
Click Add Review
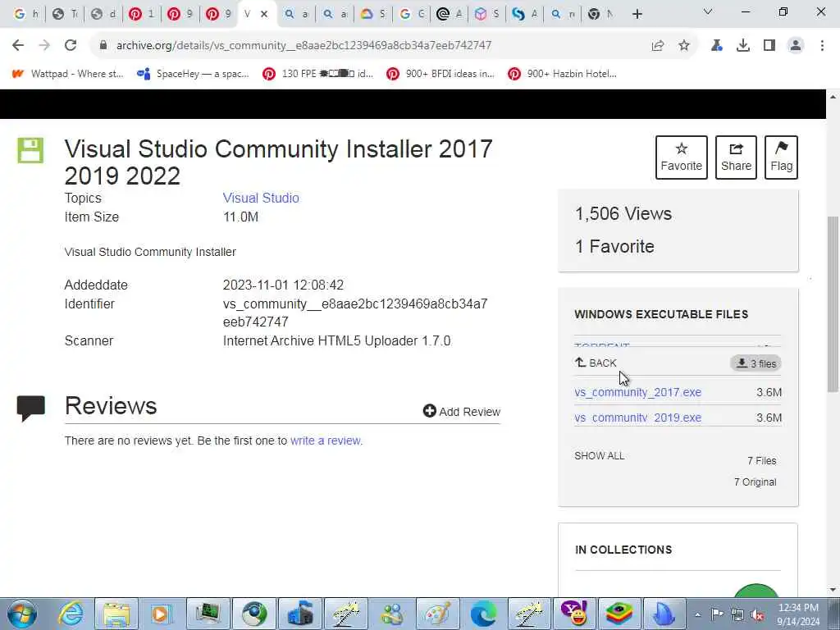pyautogui.click(x=462, y=412)
